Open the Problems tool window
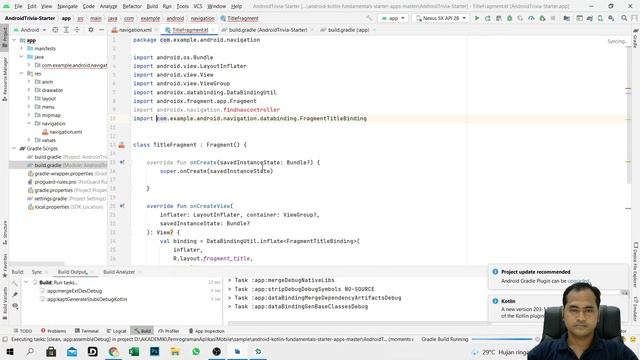 53,331
